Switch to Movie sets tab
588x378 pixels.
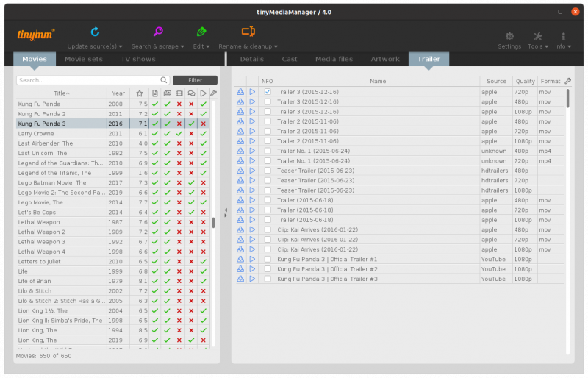click(x=84, y=59)
